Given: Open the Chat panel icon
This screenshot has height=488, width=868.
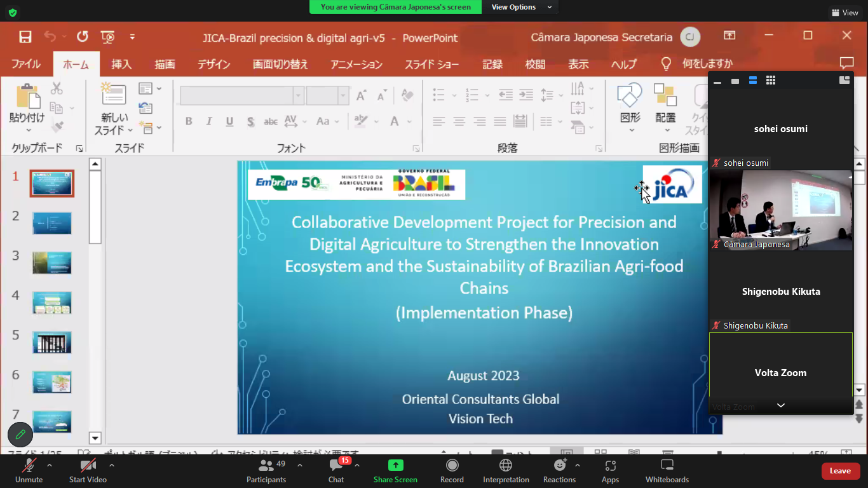Looking at the screenshot, I should click(x=336, y=466).
